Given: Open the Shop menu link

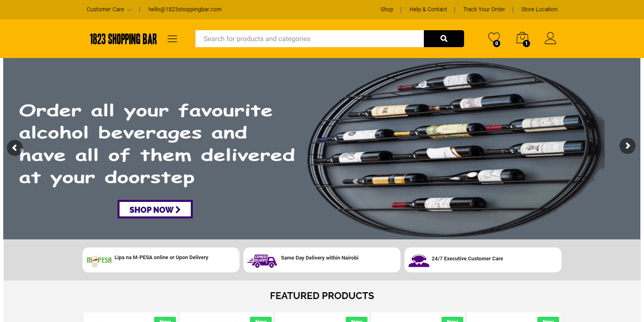Looking at the screenshot, I should pyautogui.click(x=387, y=9).
